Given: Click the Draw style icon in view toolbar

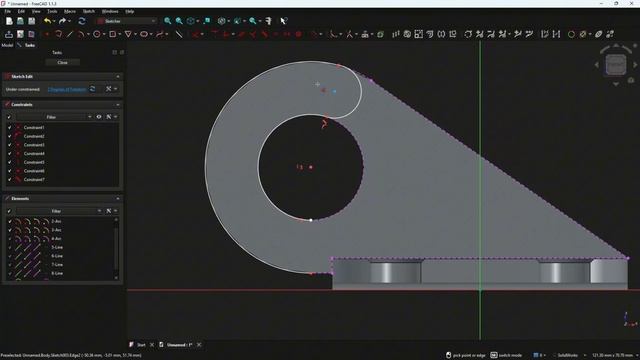Looking at the screenshot, I should (222, 21).
